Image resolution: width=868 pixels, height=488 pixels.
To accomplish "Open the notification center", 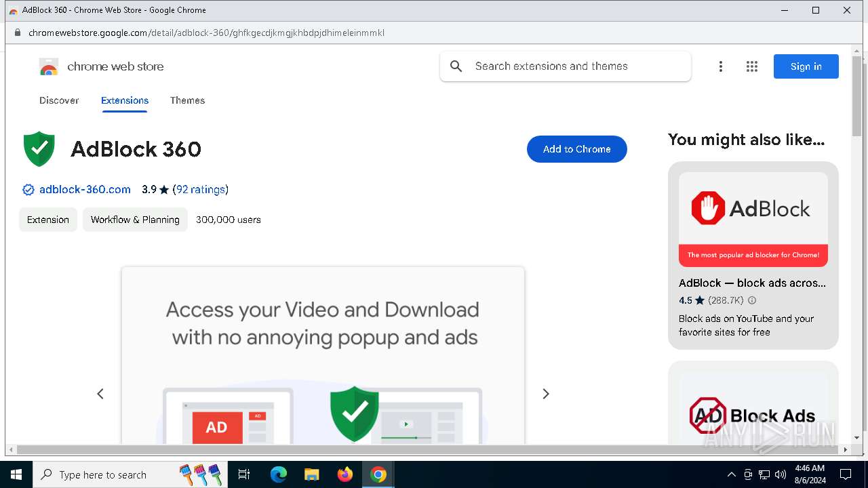I will (x=846, y=474).
